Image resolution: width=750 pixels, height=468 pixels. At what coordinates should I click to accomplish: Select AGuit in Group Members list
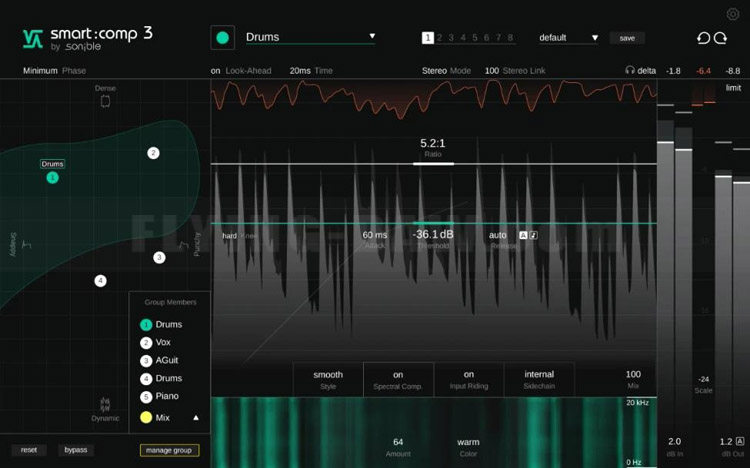coord(159,360)
